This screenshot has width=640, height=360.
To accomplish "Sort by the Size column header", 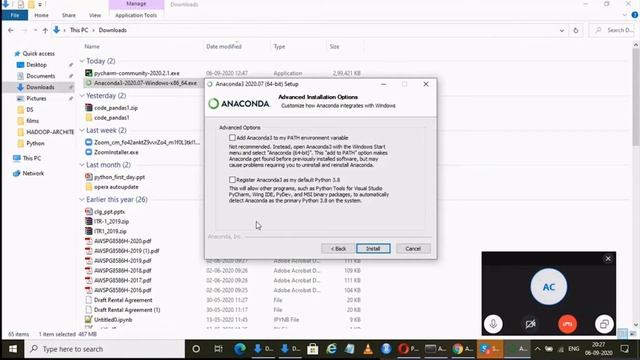I will [x=334, y=47].
